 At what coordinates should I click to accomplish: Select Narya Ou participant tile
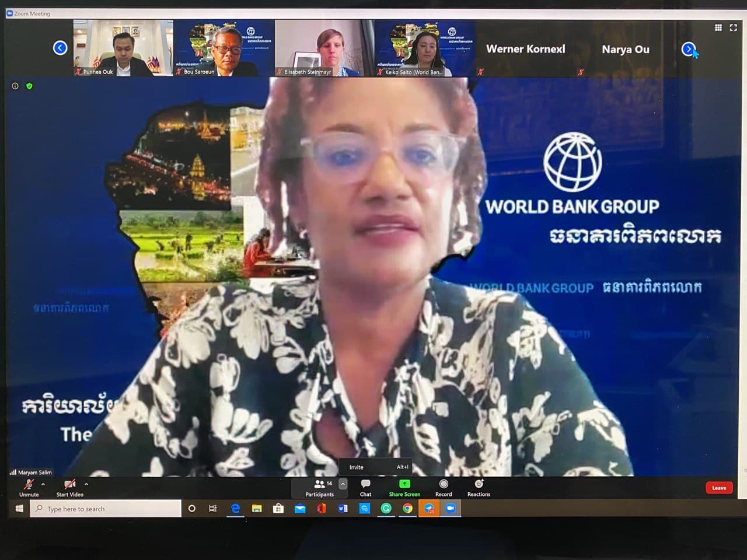[626, 49]
